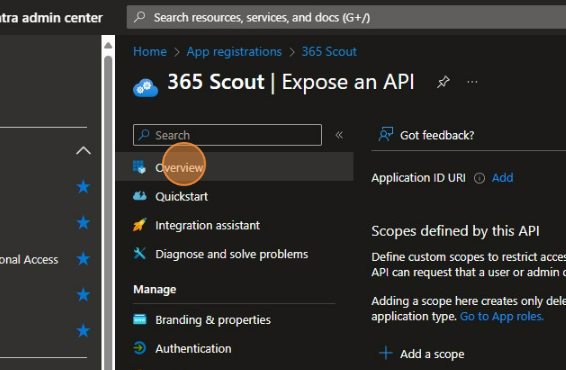Open the Overview menu item
Image resolution: width=566 pixels, height=370 pixels.
tap(235, 167)
